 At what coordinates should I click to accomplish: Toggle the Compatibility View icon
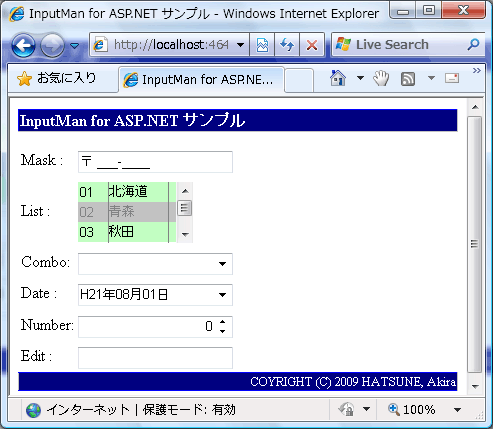(262, 45)
